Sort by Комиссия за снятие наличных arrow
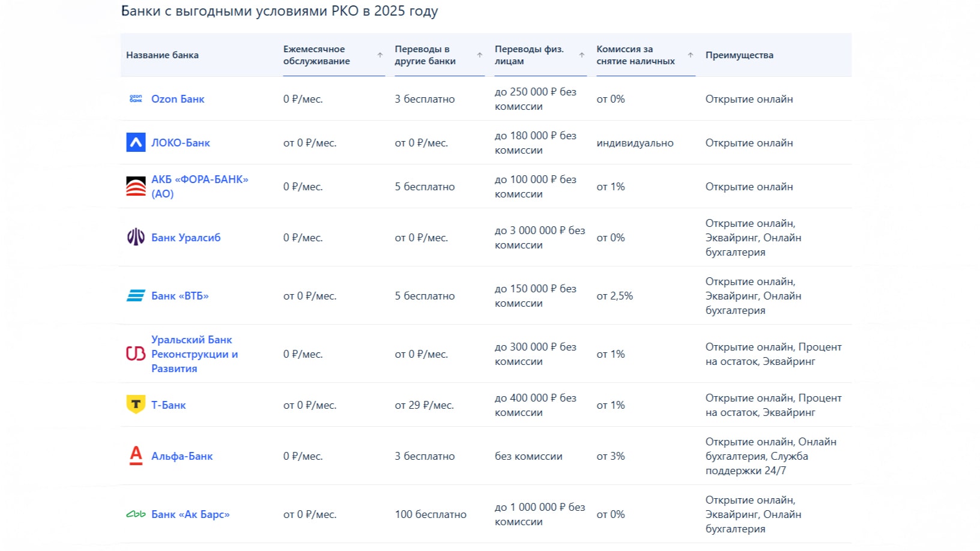 (691, 55)
